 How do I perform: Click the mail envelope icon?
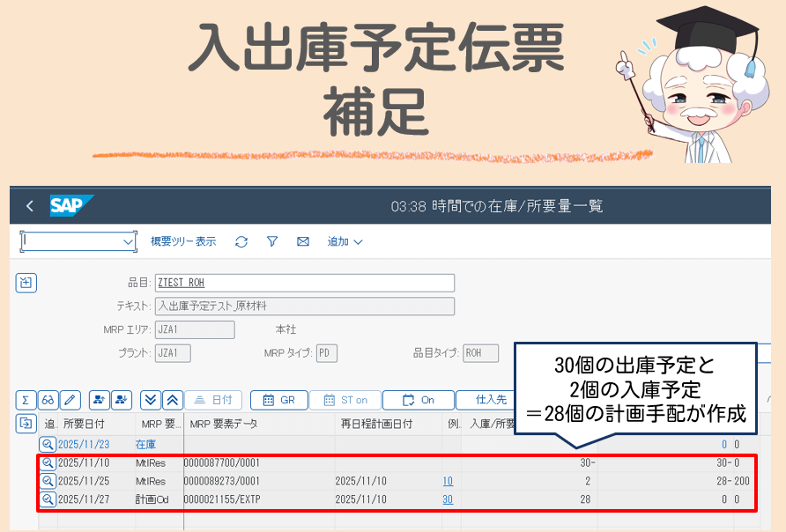click(x=303, y=241)
